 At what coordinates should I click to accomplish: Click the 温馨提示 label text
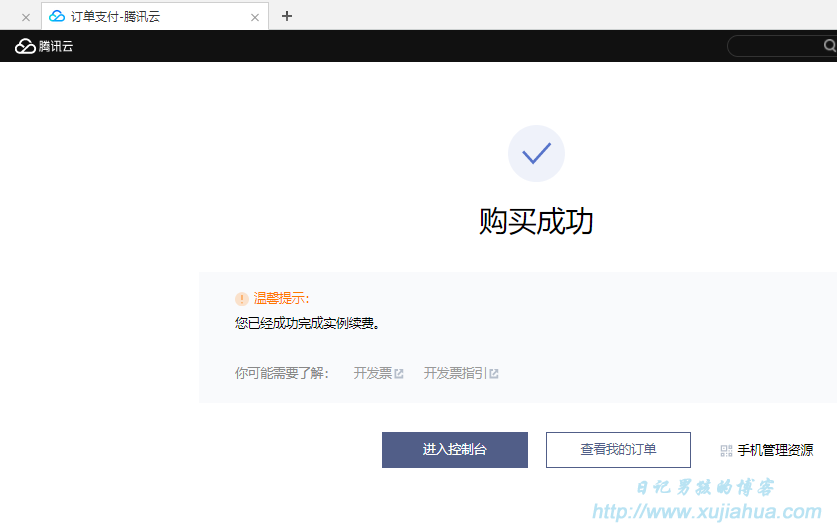(x=281, y=298)
